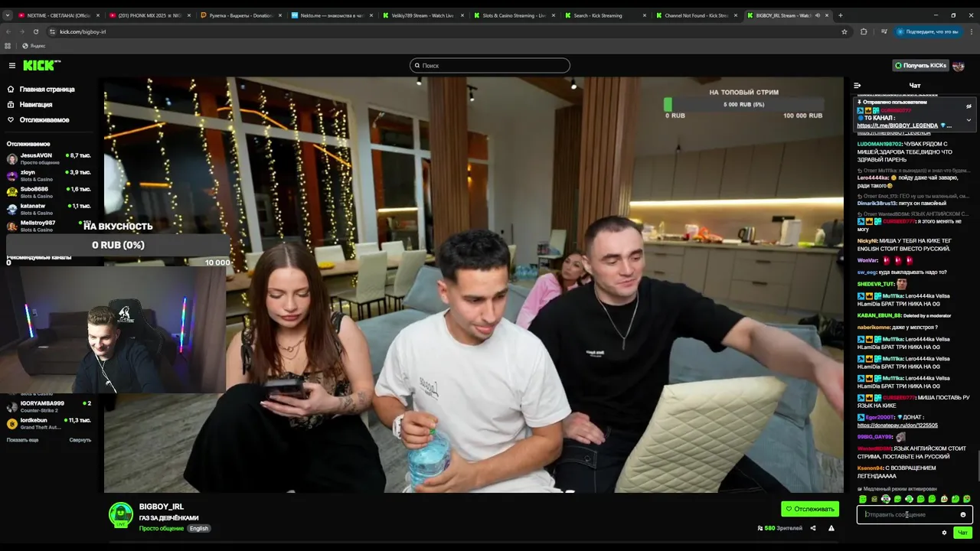Click Свернуть in sidebar
The width and height of the screenshot is (980, 551).
(80, 440)
